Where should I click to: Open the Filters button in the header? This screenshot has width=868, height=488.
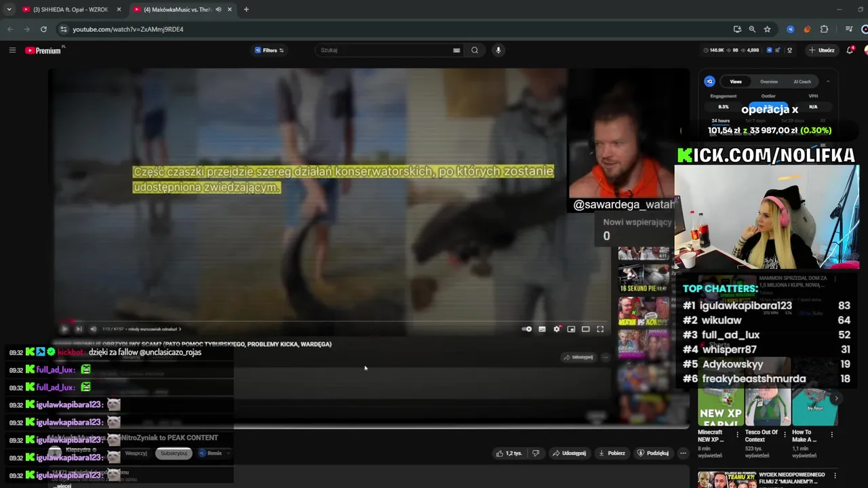[x=269, y=50]
